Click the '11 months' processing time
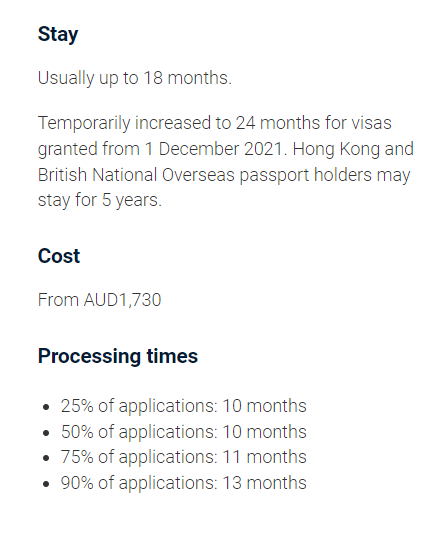This screenshot has height=537, width=432. [x=265, y=457]
